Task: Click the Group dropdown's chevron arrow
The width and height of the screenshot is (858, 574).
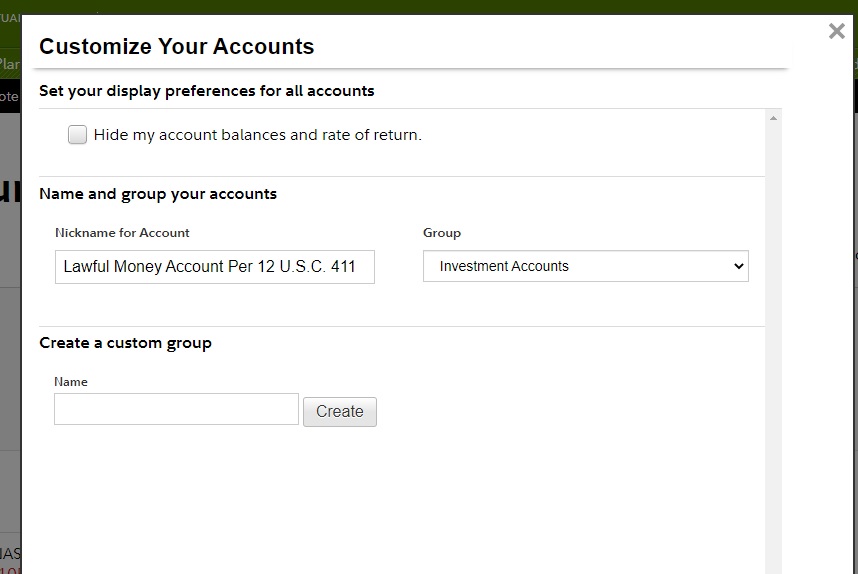Action: click(x=739, y=266)
